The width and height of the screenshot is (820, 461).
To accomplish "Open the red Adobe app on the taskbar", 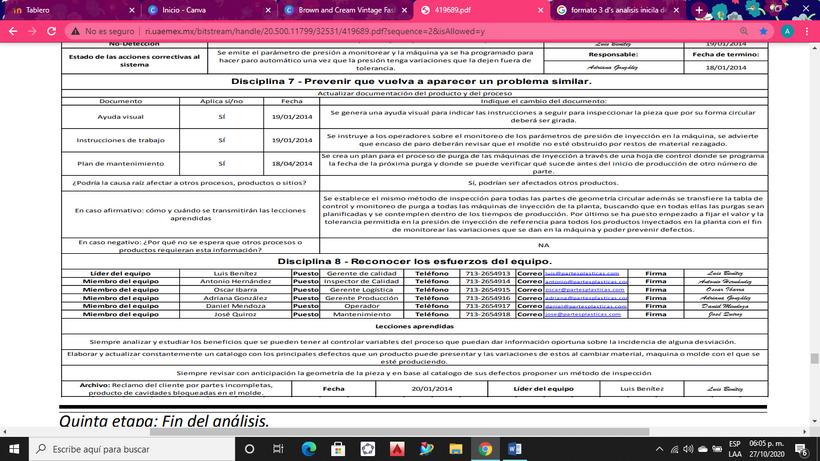I will [x=397, y=449].
